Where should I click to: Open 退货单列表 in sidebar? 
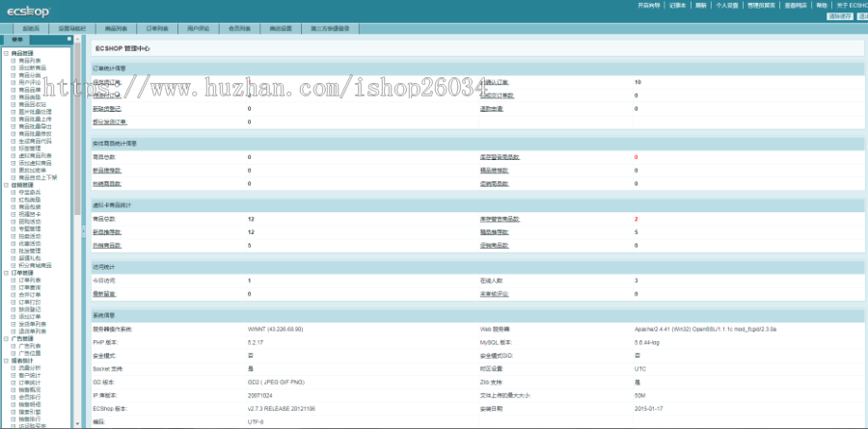point(32,331)
